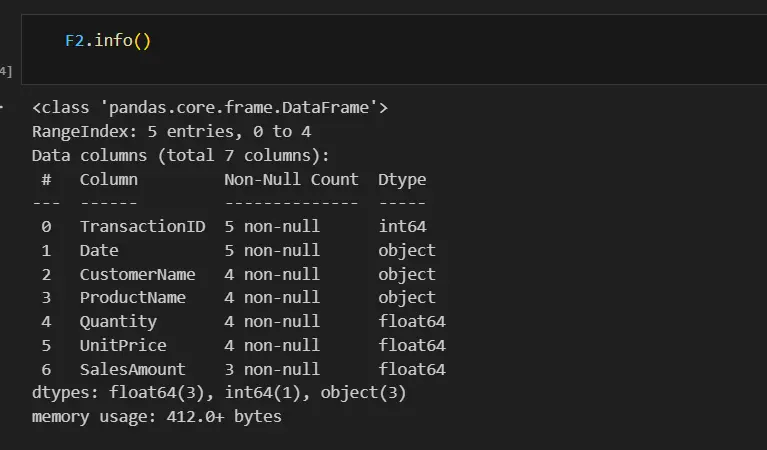Click the Date column name in output

99,251
